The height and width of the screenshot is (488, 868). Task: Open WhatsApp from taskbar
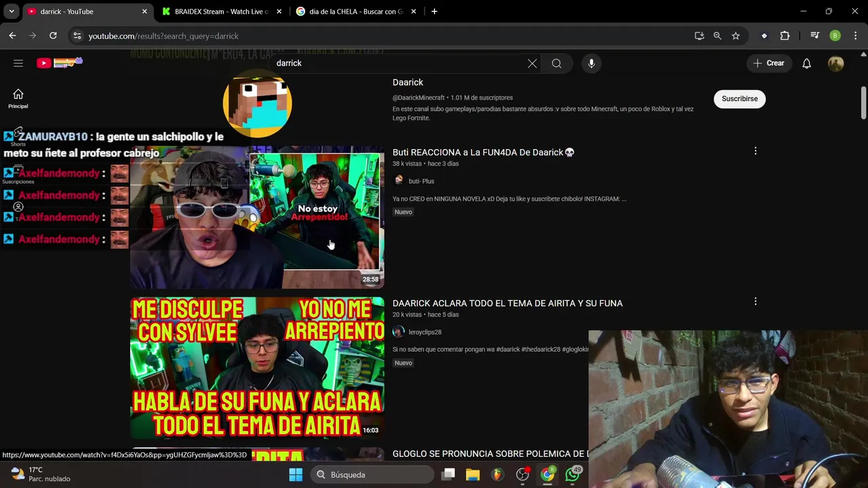(x=573, y=474)
